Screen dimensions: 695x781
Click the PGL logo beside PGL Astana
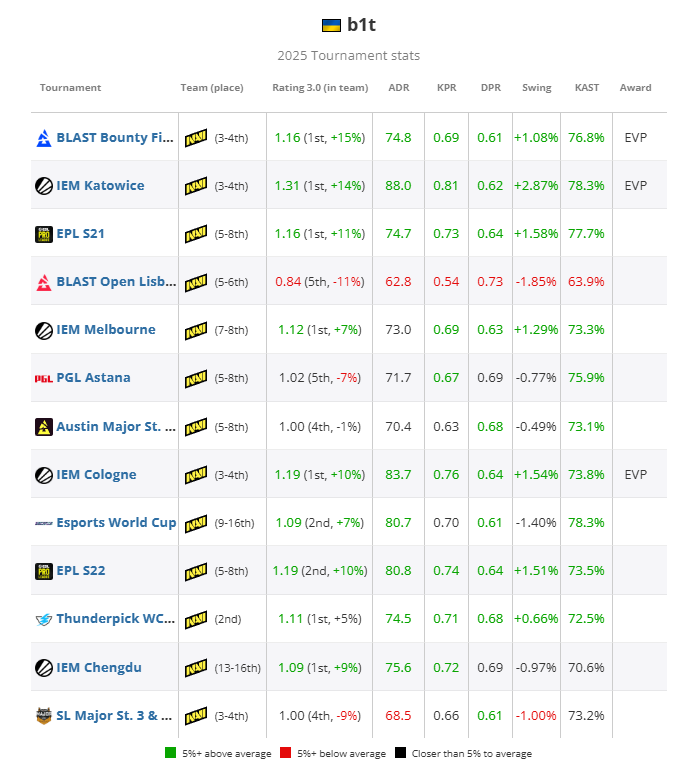(44, 379)
